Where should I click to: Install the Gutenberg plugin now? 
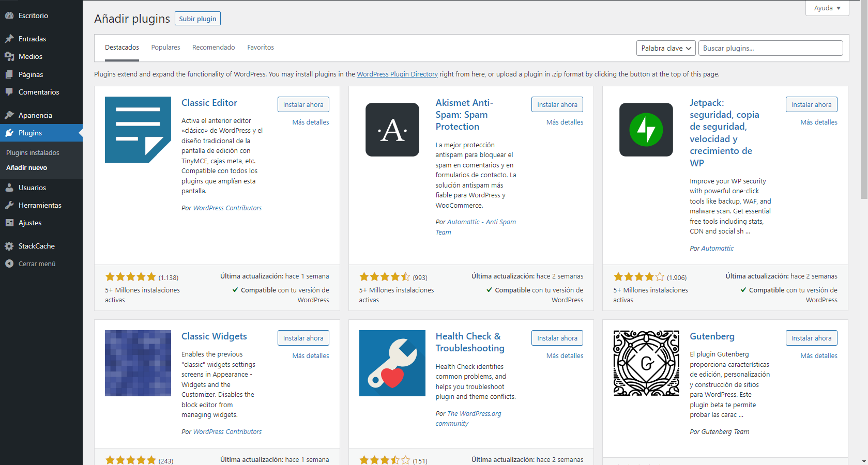[x=812, y=338]
